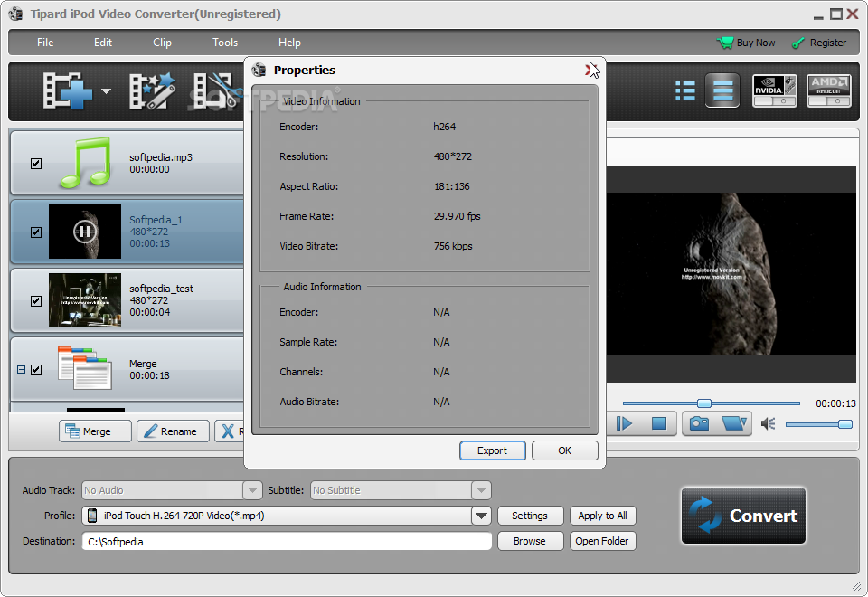Click the '29.970 fps' frame rate value
This screenshot has height=597, width=868.
point(458,216)
